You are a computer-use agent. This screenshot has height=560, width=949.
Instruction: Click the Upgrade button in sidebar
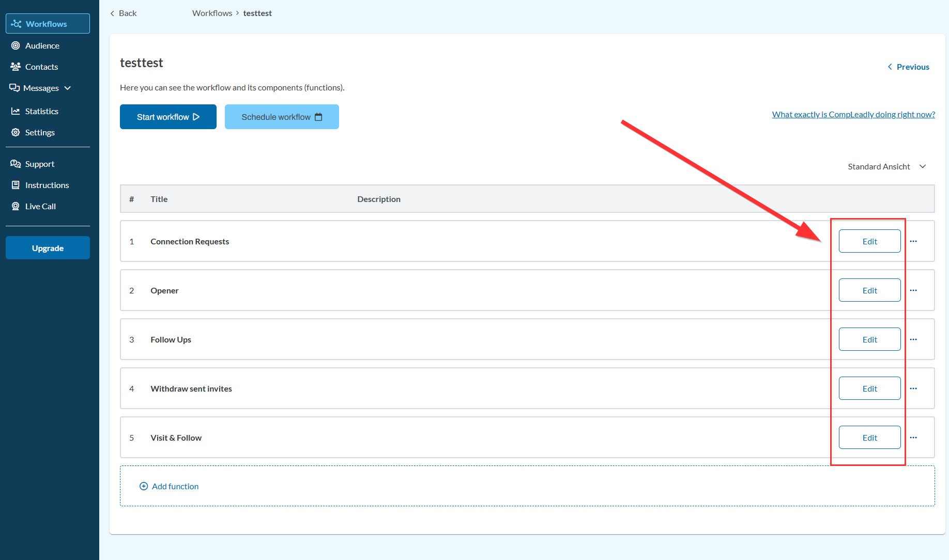48,248
